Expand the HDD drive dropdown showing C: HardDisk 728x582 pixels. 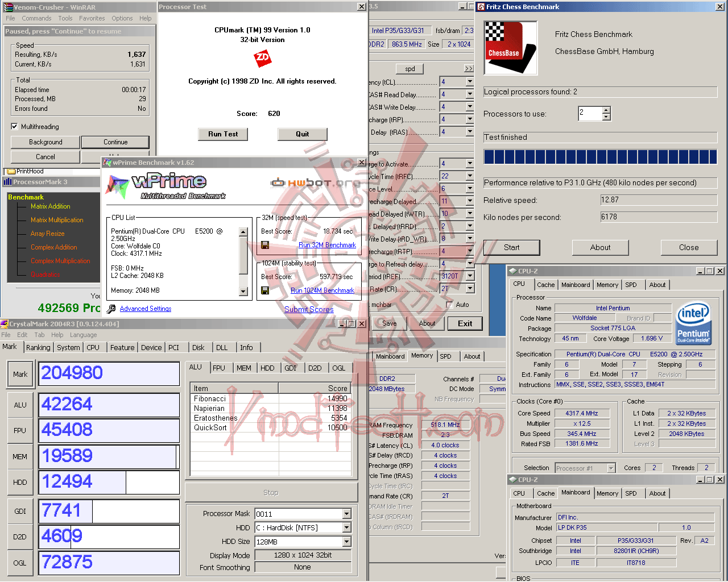(x=347, y=528)
